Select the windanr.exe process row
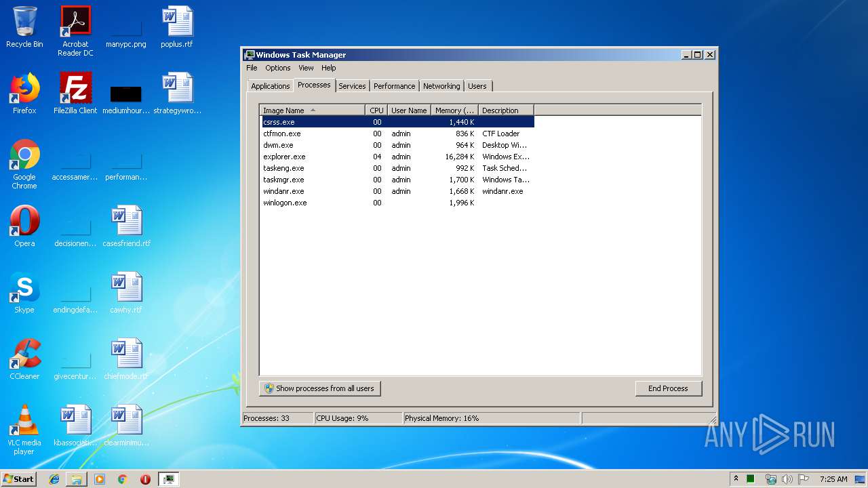The height and width of the screenshot is (488, 868). pyautogui.click(x=397, y=191)
